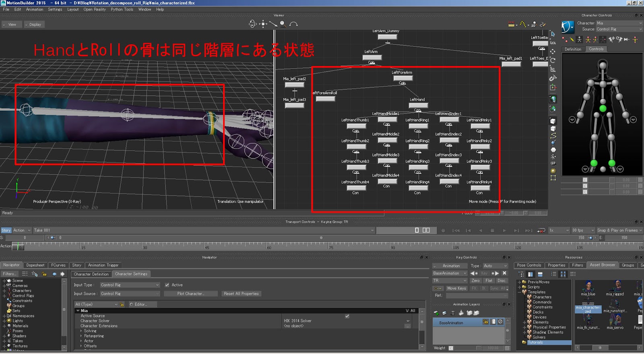The image size is (644, 354).
Task: Select the Roll camera arc-arrow tool
Action: click(293, 25)
